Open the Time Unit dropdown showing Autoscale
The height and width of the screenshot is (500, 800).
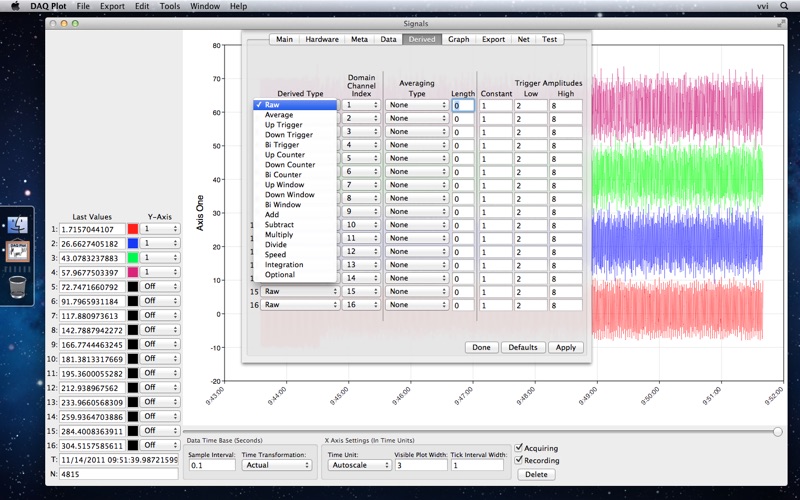click(359, 465)
